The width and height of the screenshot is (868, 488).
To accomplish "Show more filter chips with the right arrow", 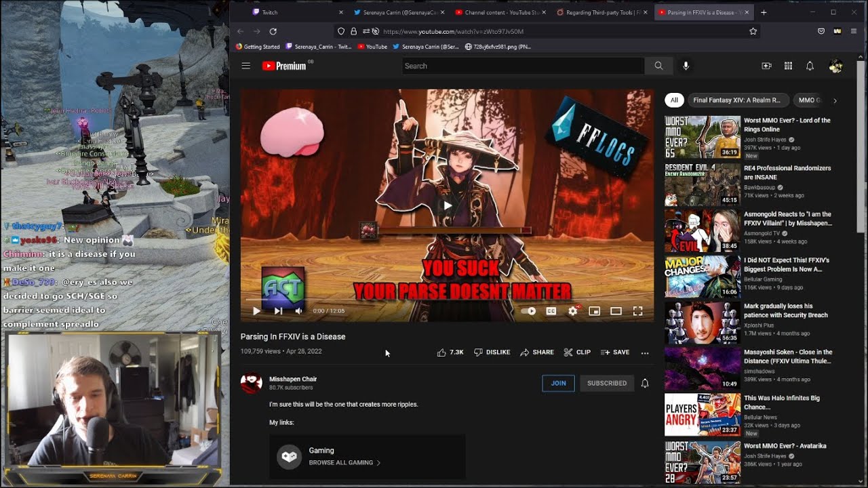I will 835,100.
